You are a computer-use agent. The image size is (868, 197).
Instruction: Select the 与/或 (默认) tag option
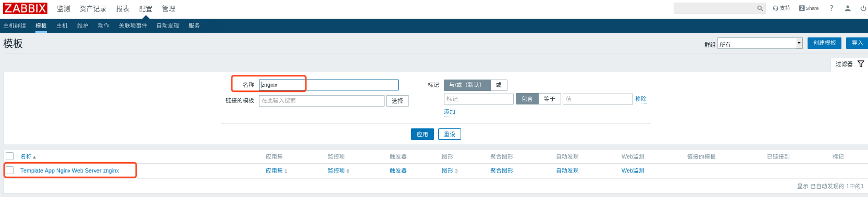tap(467, 85)
